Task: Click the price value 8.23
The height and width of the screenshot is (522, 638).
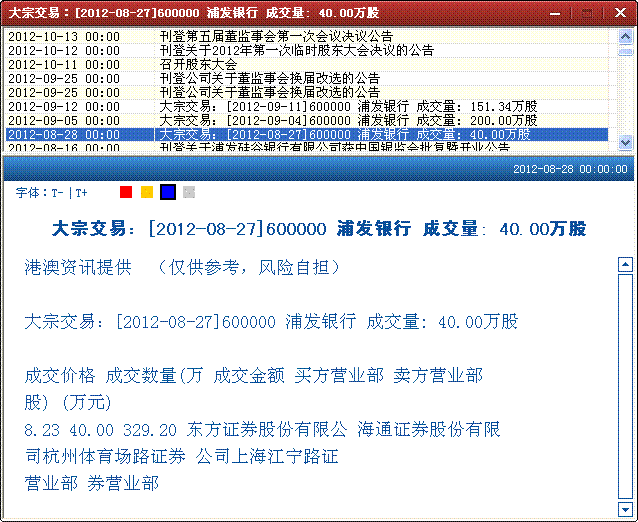Action: pos(42,430)
